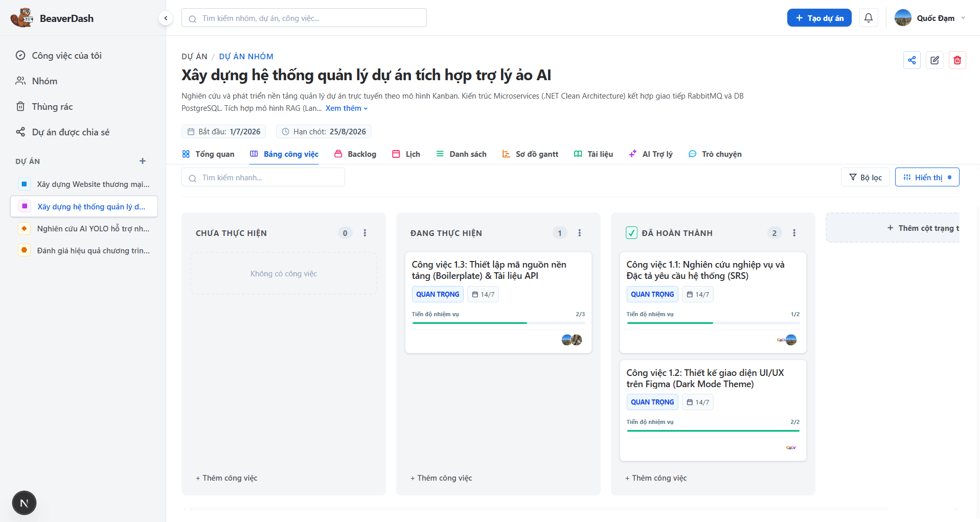Collapse the sidebar with the chevron button
The image size is (980, 522).
coord(165,18)
